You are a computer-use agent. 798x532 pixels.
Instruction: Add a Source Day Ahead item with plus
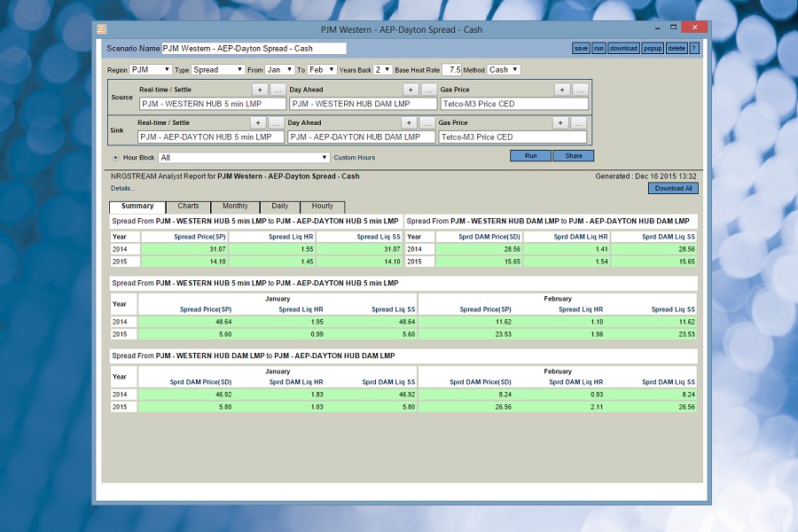(x=411, y=90)
